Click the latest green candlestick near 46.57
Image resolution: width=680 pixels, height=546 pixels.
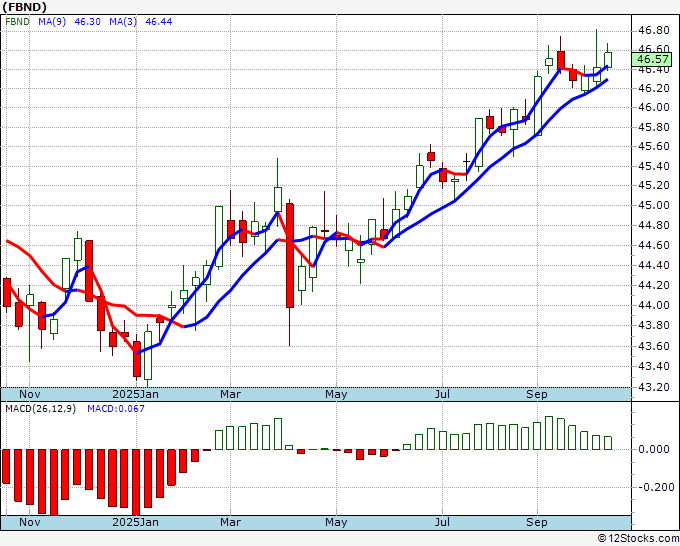point(608,60)
